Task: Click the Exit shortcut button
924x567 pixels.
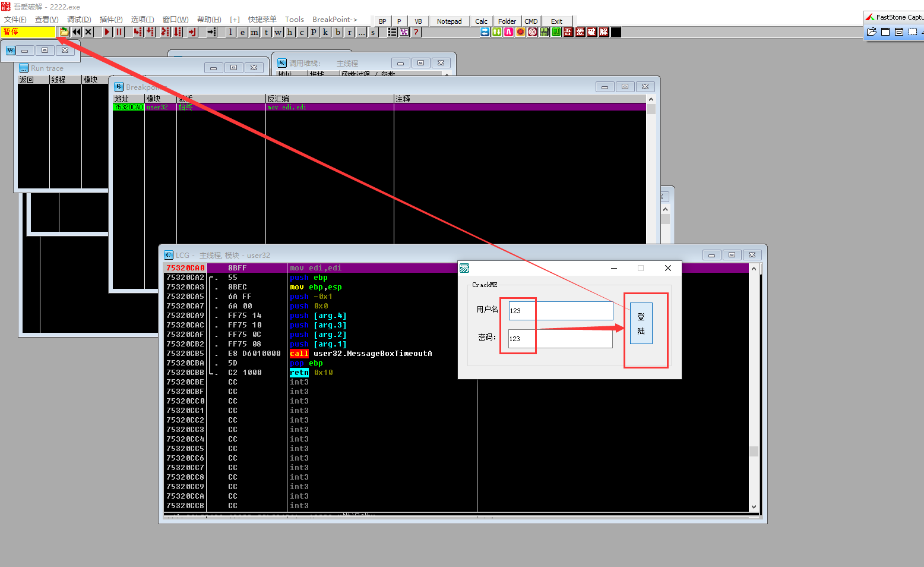Action: point(556,21)
